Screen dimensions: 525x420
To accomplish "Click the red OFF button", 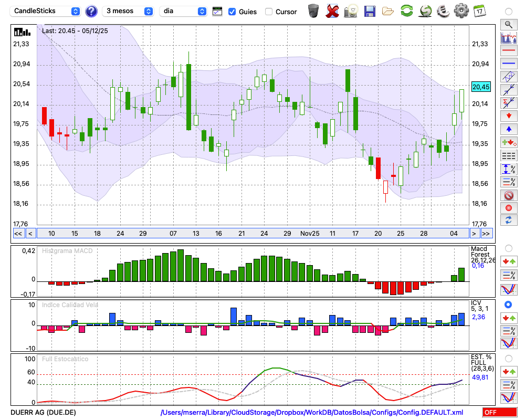I will tap(499, 413).
